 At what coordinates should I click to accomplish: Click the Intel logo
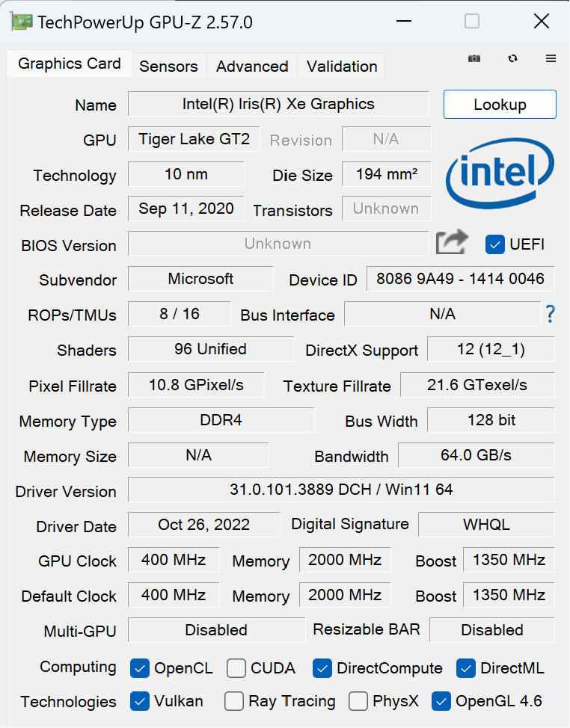pos(500,173)
